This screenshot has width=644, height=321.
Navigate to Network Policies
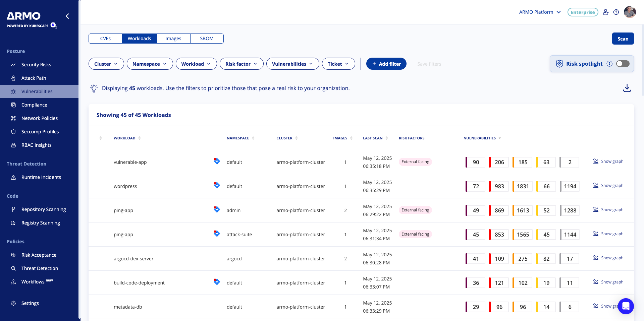tap(39, 118)
